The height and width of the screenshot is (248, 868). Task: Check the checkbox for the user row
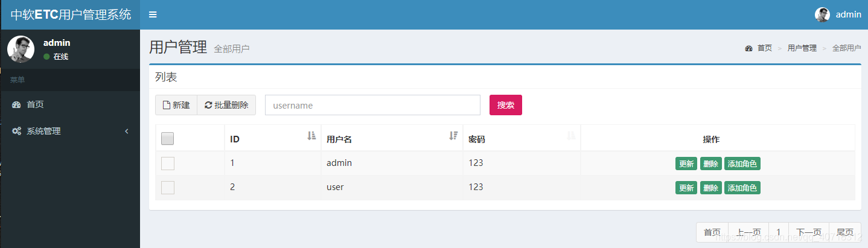[168, 188]
